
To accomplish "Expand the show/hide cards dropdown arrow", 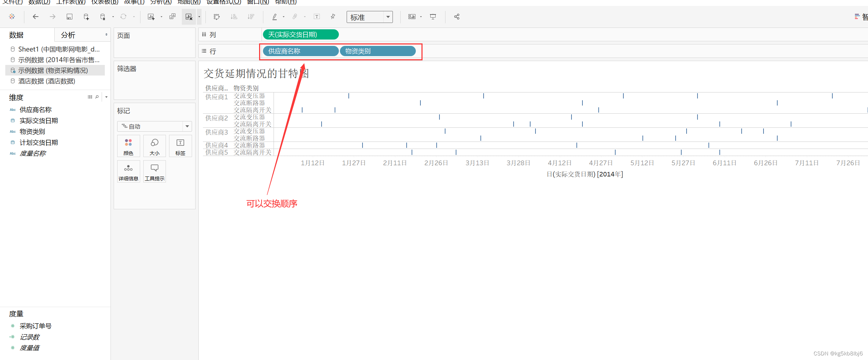I will pos(421,17).
